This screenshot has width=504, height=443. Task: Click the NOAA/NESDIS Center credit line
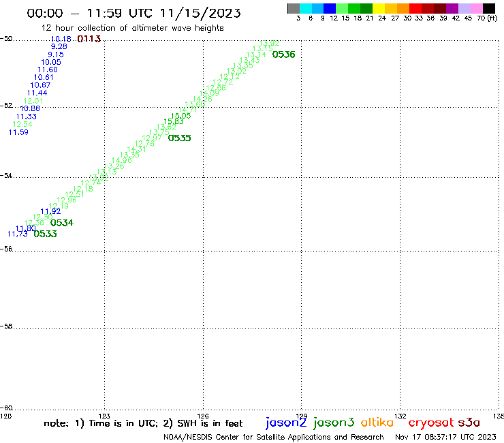(274, 437)
